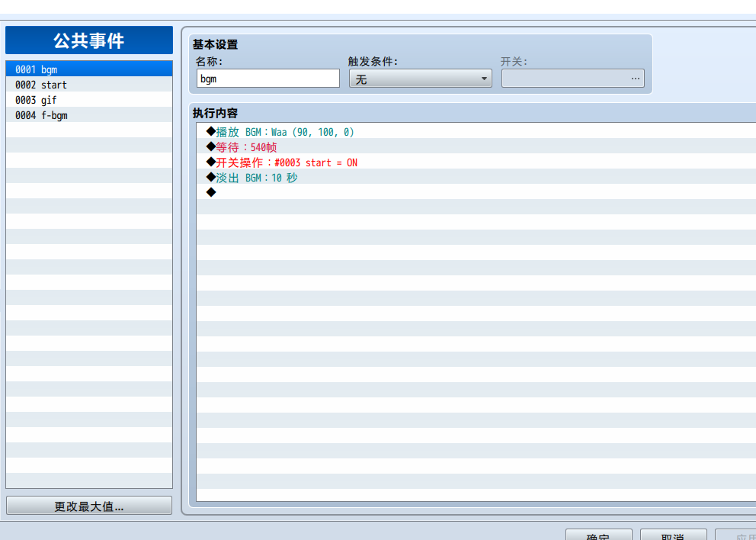Select the empty command line below 淡出 BGM
756x540 pixels.
pyautogui.click(x=476, y=192)
